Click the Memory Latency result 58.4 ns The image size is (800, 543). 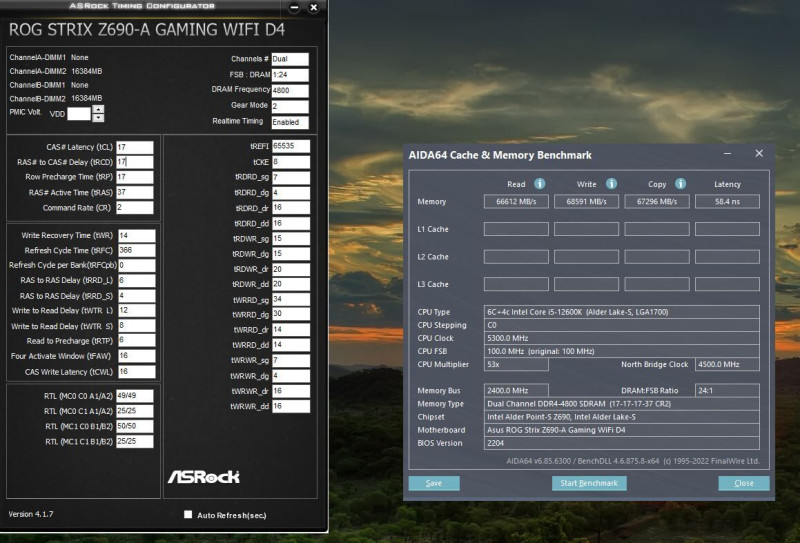pyautogui.click(x=727, y=202)
